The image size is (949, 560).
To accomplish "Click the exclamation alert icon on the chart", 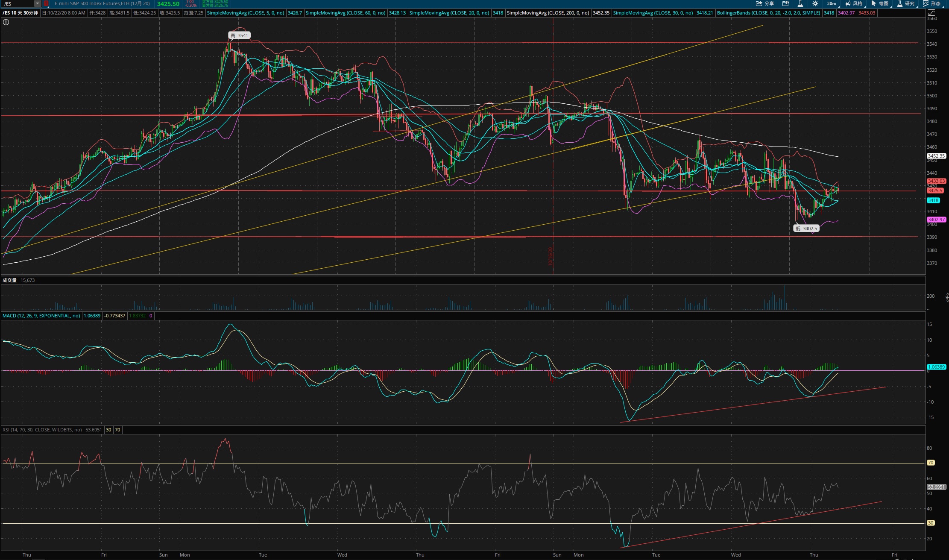I will click(x=6, y=22).
